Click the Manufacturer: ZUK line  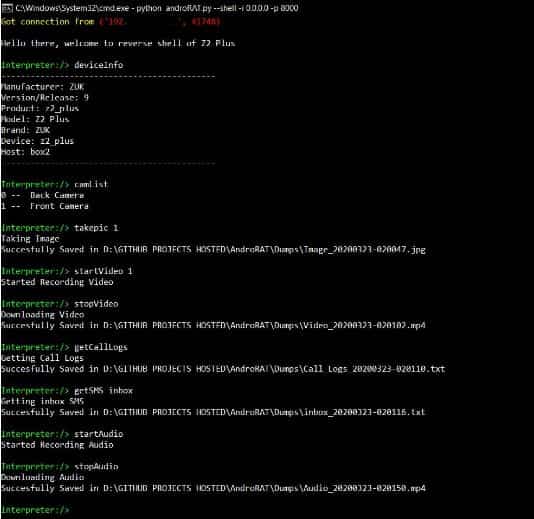(43, 86)
